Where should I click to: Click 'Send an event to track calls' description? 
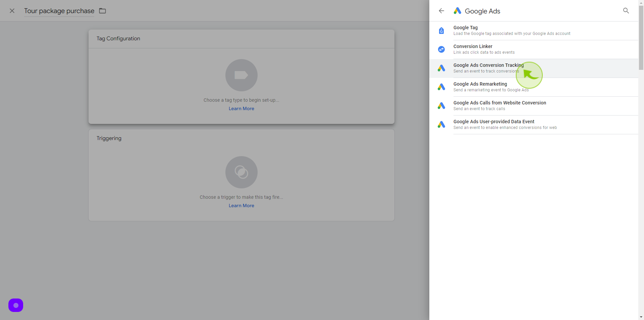[479, 109]
